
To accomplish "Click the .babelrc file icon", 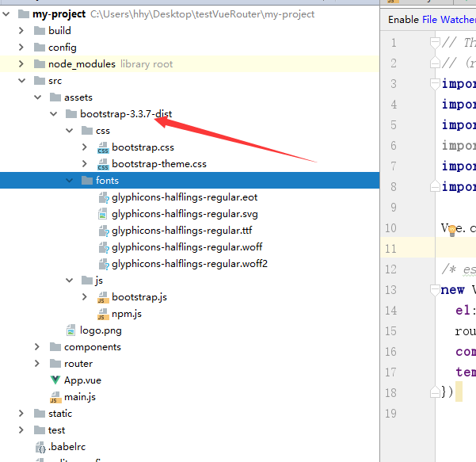I will (x=40, y=447).
